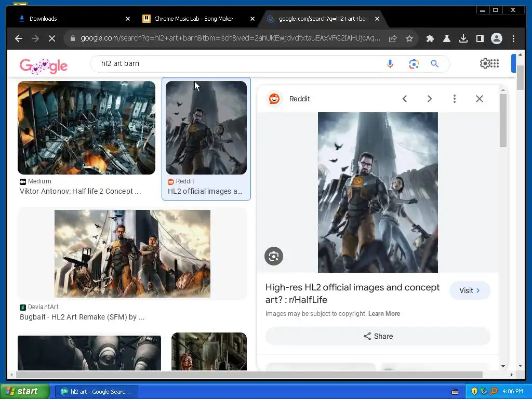Click the Google logo

coord(44,66)
